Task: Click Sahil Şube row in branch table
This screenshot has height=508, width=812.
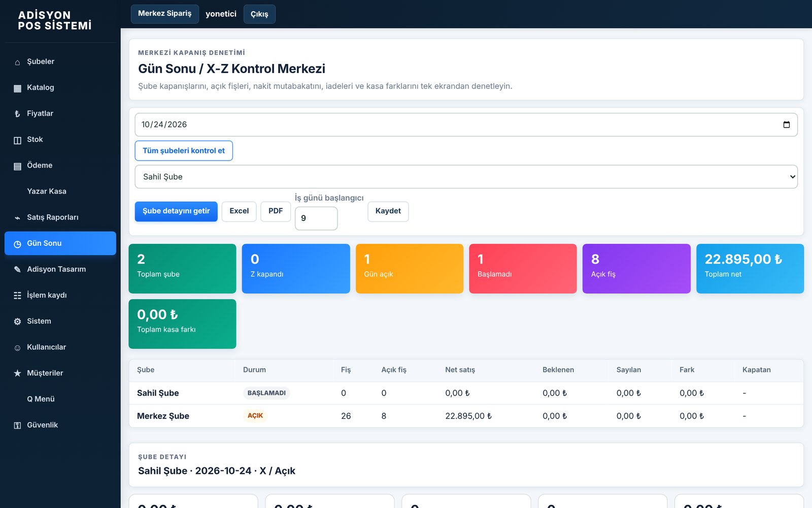Action: tap(466, 393)
